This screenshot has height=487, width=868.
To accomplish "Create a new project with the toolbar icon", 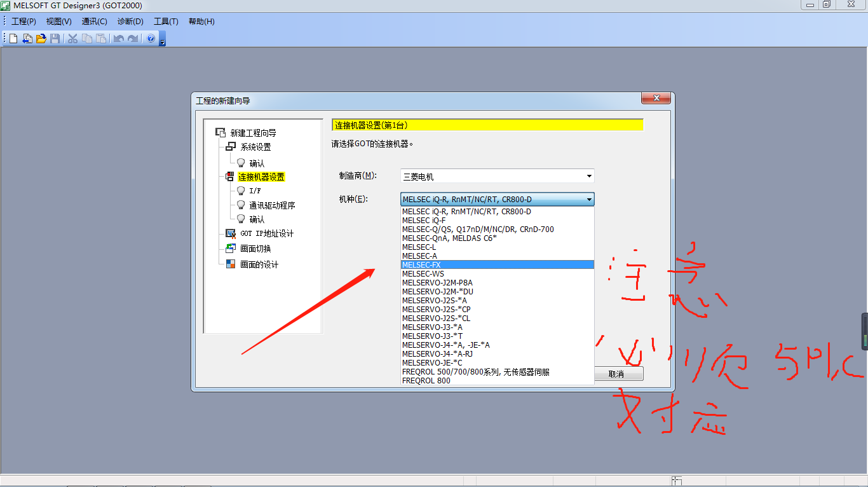I will (x=13, y=39).
